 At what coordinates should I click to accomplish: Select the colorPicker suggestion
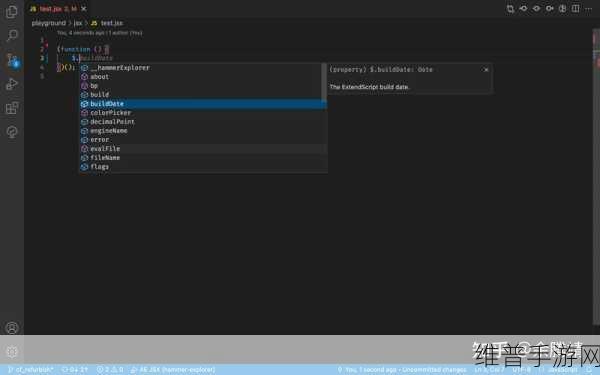[203, 113]
